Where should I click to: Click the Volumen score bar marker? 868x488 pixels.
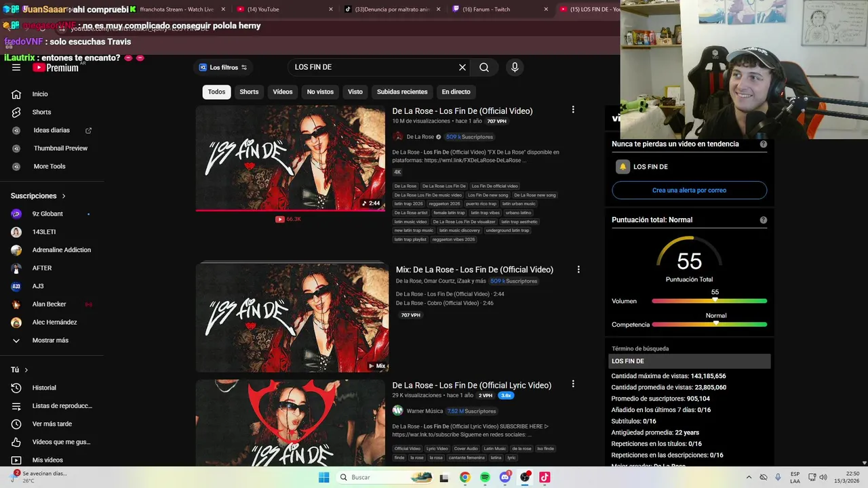715,300
